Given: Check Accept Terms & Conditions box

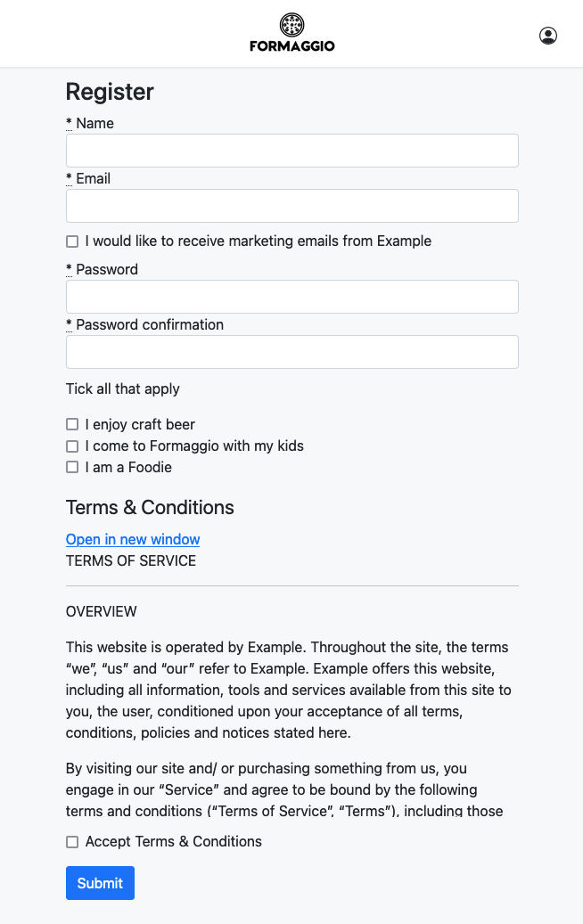Looking at the screenshot, I should (x=72, y=842).
